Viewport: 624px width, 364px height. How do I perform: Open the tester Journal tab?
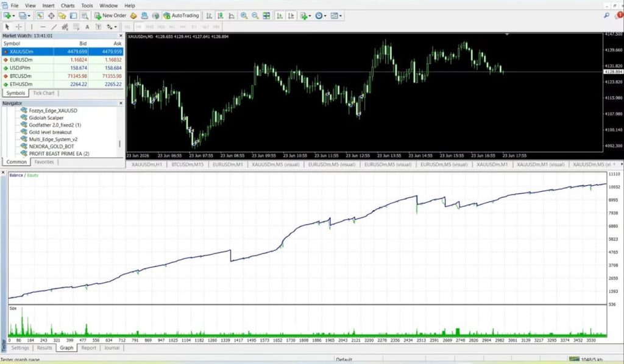(x=112, y=348)
